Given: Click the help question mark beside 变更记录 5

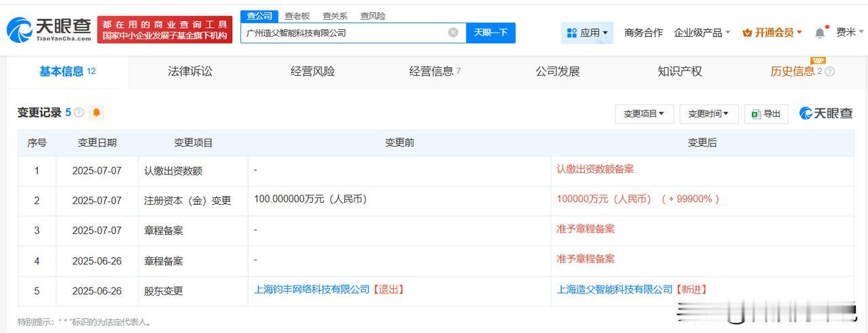Looking at the screenshot, I should [x=79, y=113].
